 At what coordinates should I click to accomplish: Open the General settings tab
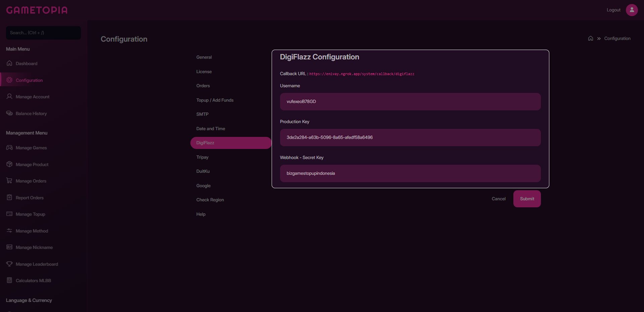(231, 57)
